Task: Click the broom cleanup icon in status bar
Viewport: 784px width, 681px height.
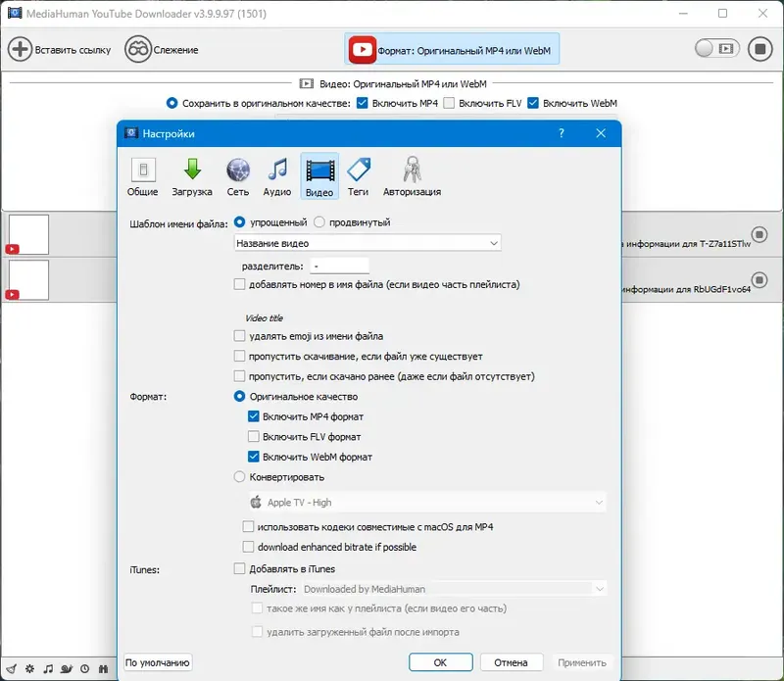Action: pyautogui.click(x=12, y=668)
